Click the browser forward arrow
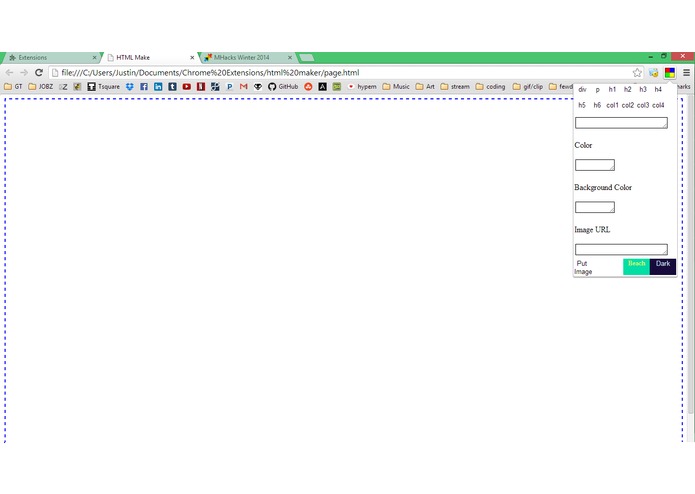 point(24,72)
